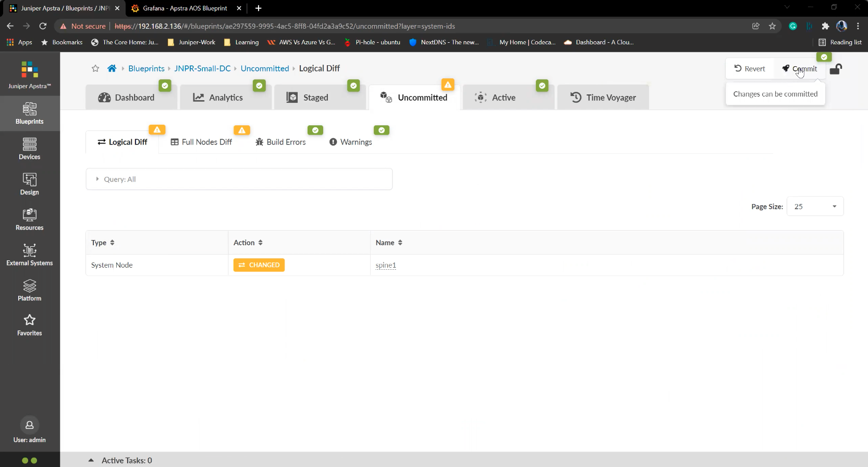Star this page as favorite
This screenshot has width=868, height=467.
click(95, 68)
